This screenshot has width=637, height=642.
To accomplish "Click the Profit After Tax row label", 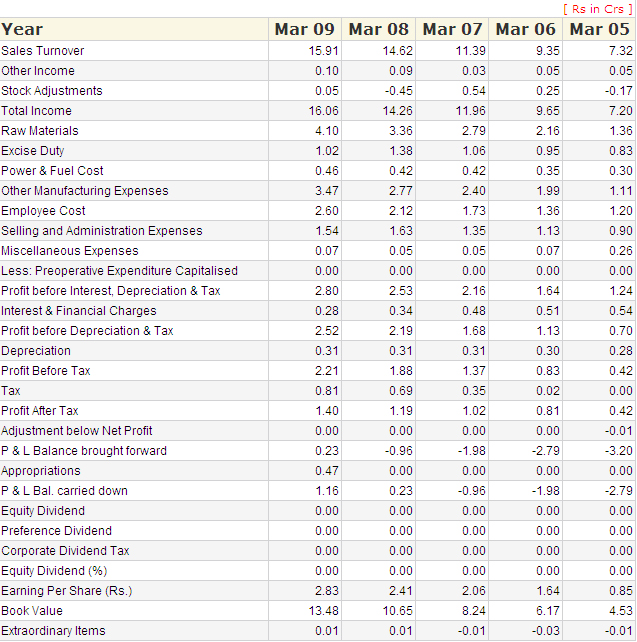I will 40,411.
